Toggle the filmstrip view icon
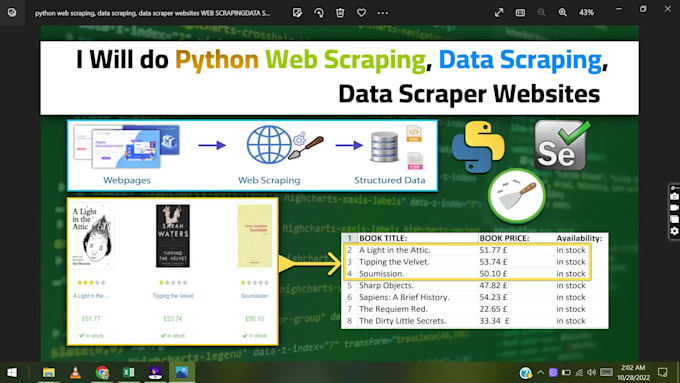This screenshot has width=680, height=383. [520, 13]
